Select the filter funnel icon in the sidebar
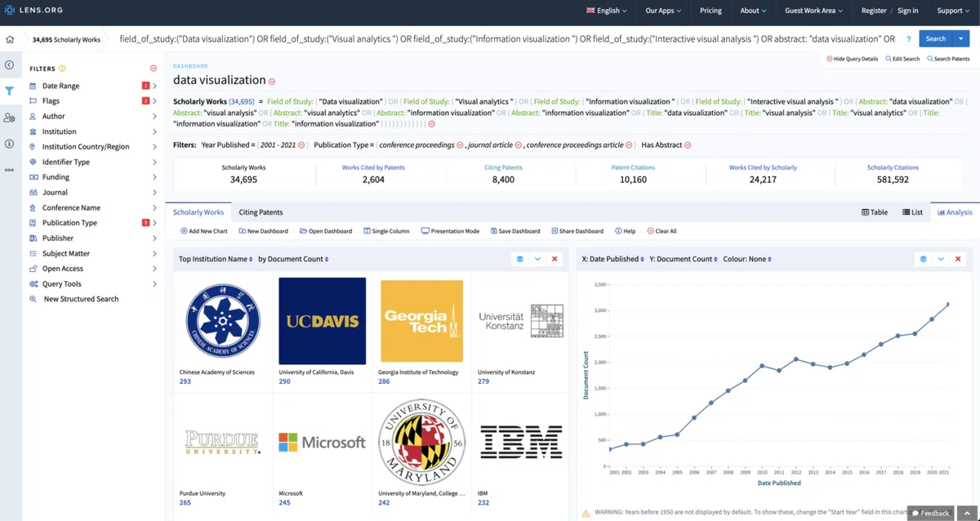This screenshot has width=980, height=521. [x=10, y=91]
